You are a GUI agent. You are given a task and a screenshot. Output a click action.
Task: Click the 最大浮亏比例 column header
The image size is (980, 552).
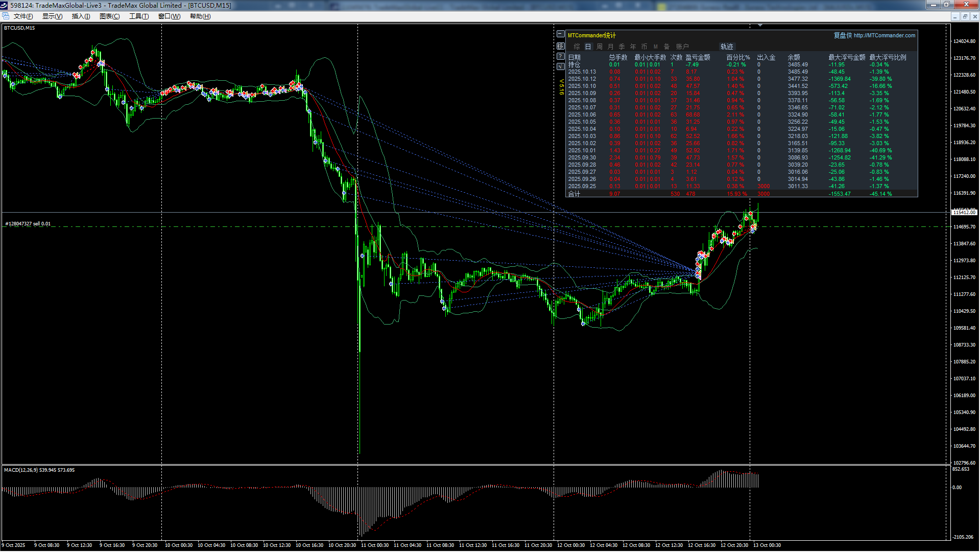pos(888,57)
